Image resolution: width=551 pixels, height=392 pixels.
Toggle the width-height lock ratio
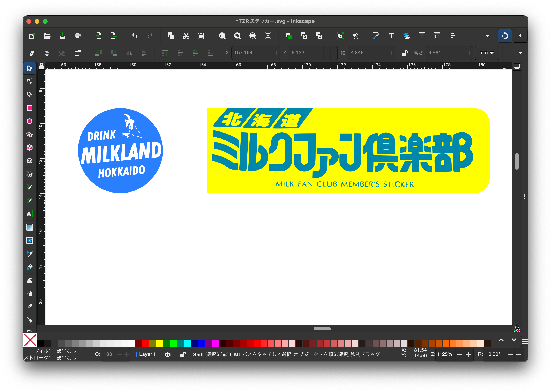pyautogui.click(x=405, y=53)
